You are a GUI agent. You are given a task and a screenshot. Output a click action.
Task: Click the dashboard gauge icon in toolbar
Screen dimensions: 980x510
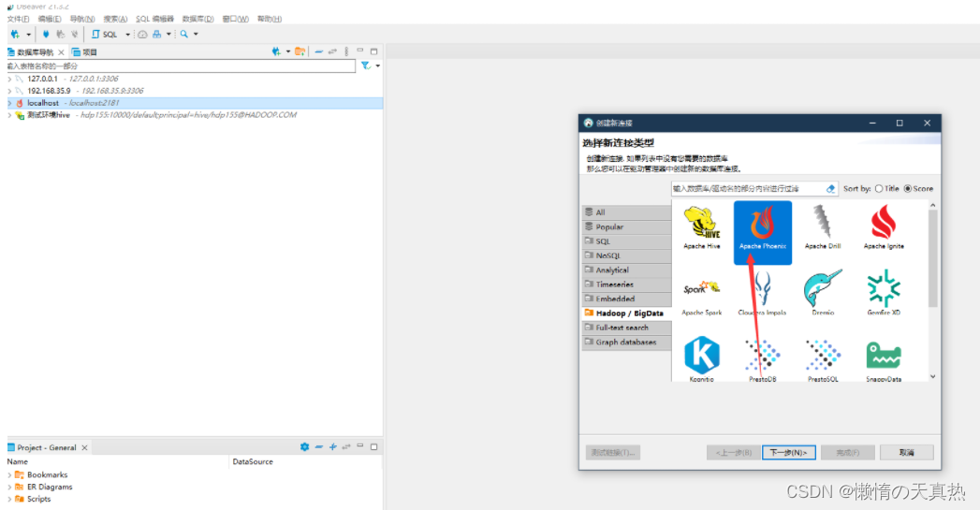point(142,35)
